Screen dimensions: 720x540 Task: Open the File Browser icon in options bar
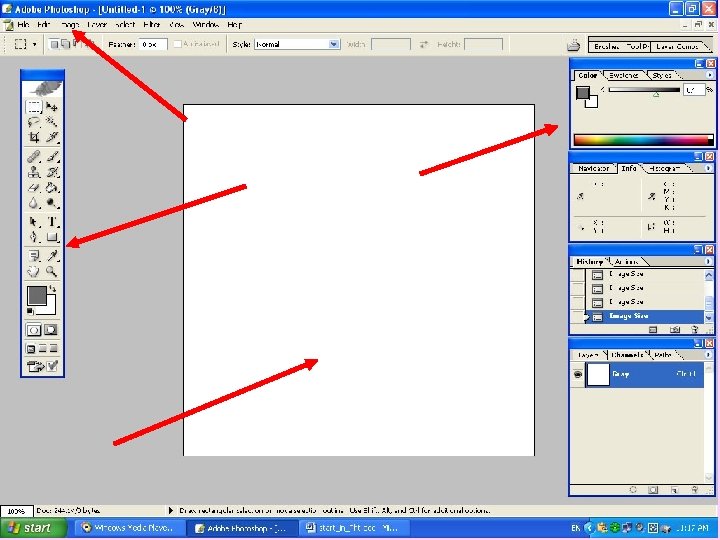[573, 45]
